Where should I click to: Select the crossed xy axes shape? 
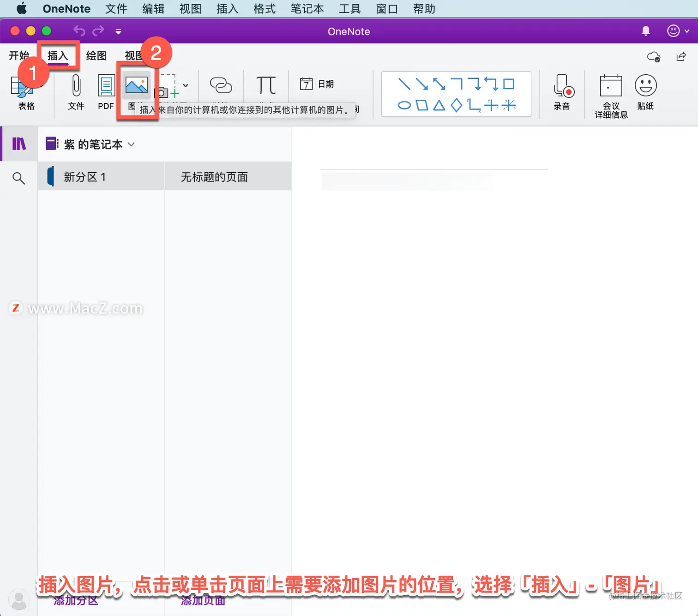491,105
